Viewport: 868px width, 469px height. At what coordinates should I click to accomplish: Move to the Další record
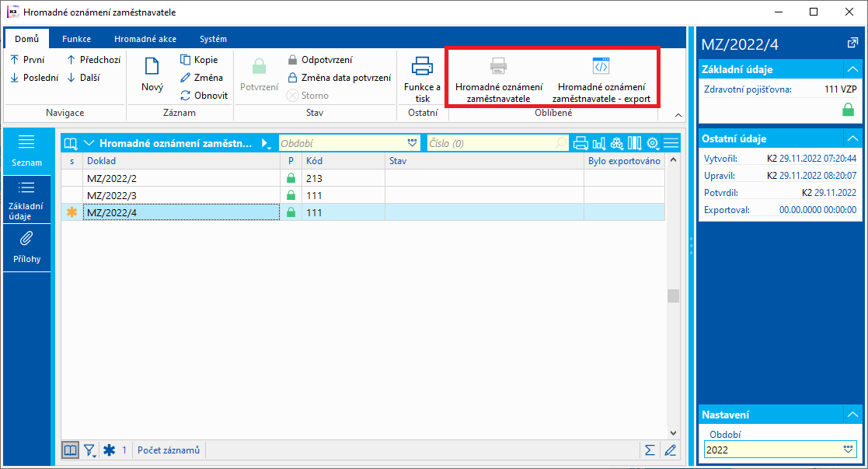click(84, 78)
